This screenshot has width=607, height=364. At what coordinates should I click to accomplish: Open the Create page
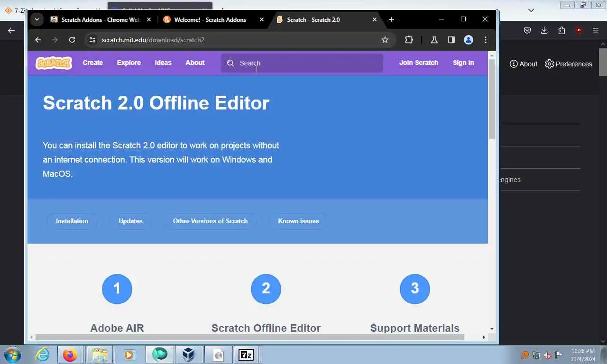[x=92, y=63]
